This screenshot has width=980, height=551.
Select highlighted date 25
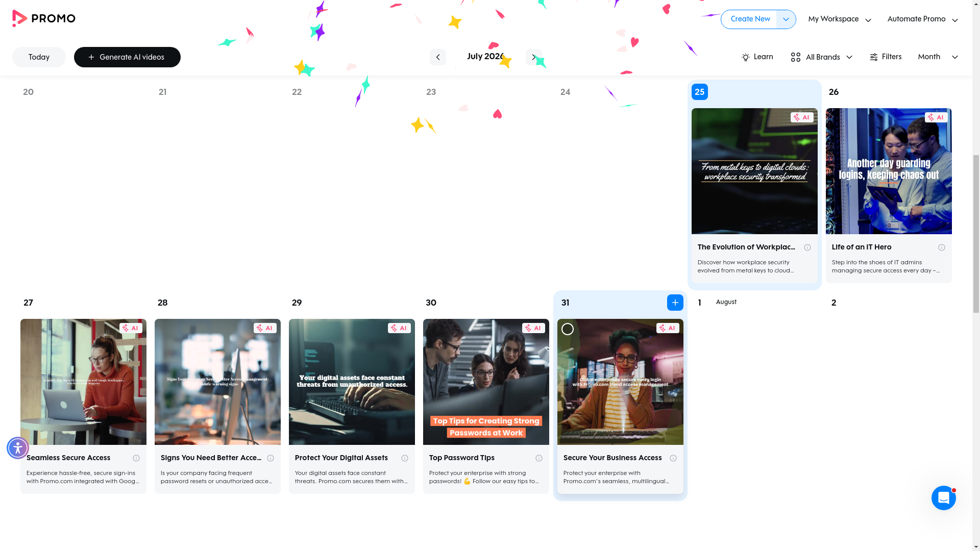point(699,92)
